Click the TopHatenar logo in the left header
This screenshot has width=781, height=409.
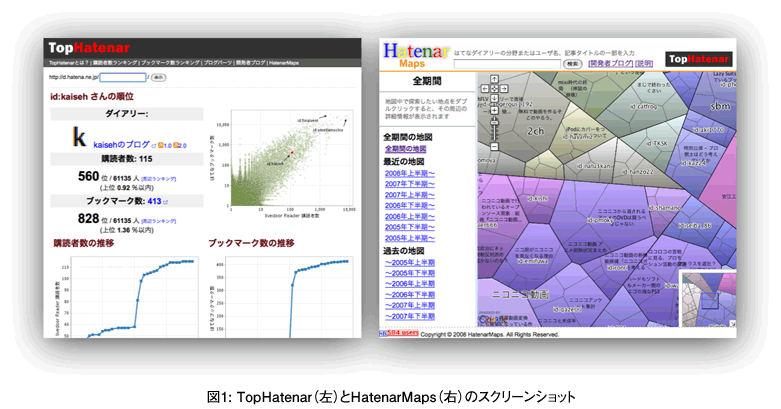pyautogui.click(x=89, y=48)
